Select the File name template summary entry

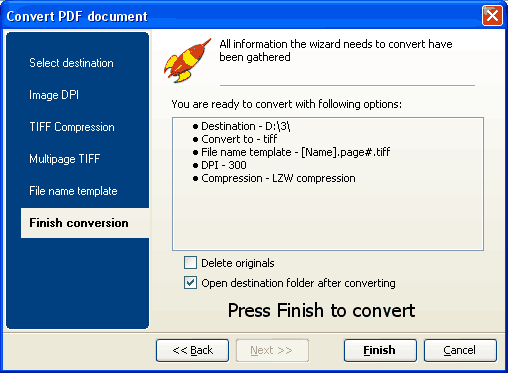click(292, 152)
